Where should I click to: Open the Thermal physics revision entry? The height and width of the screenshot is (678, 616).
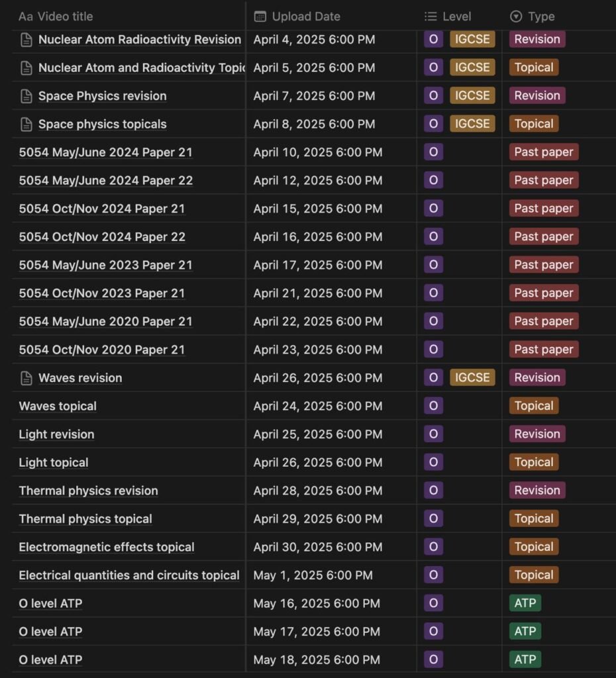point(88,491)
